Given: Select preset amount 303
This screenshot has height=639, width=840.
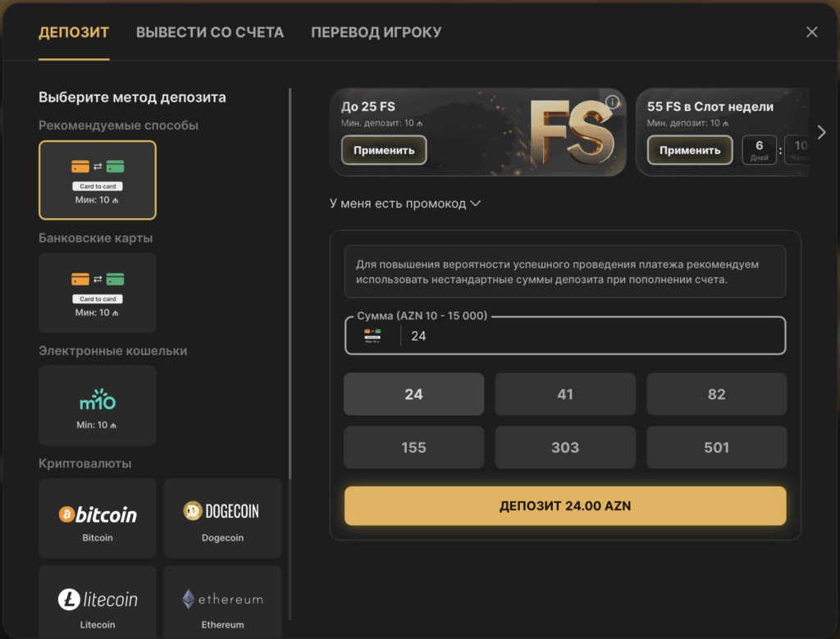Looking at the screenshot, I should point(565,447).
